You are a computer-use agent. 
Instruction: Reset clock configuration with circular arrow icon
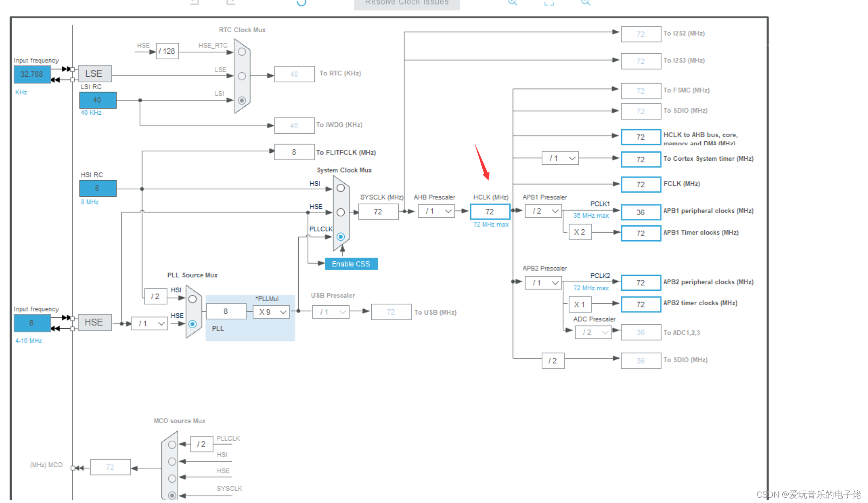click(x=301, y=4)
